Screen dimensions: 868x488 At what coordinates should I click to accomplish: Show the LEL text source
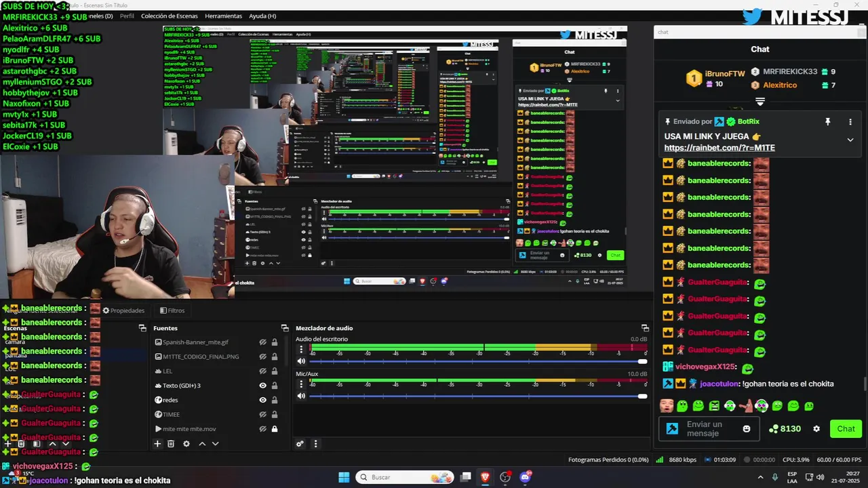[262, 371]
